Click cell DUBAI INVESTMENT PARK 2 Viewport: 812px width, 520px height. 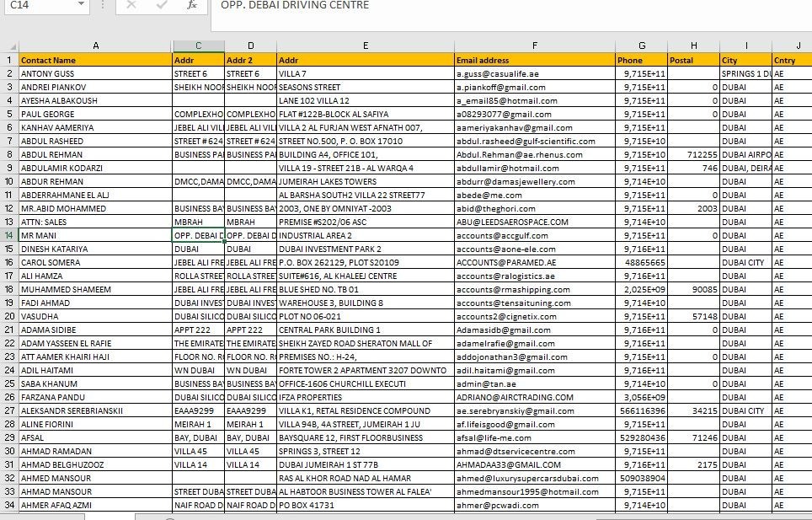click(x=366, y=249)
